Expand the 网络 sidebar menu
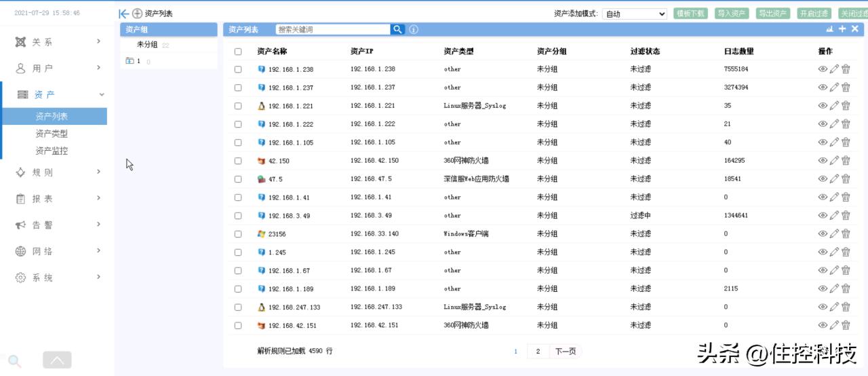Viewport: 868px width, 376px height. pos(58,251)
